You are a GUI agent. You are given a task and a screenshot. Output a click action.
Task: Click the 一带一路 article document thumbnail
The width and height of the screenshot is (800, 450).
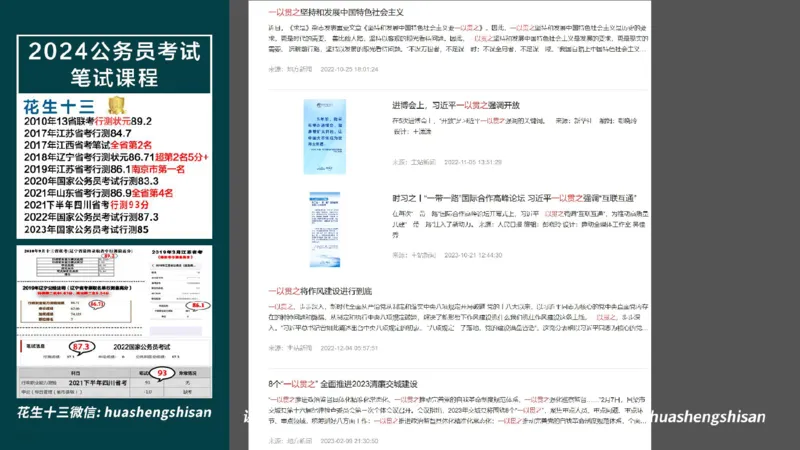324,230
